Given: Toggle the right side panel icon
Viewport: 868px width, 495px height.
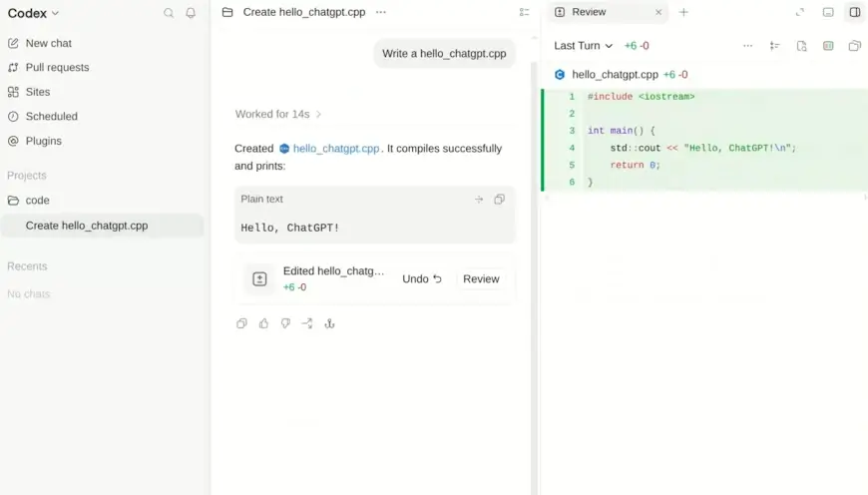Looking at the screenshot, I should [855, 12].
